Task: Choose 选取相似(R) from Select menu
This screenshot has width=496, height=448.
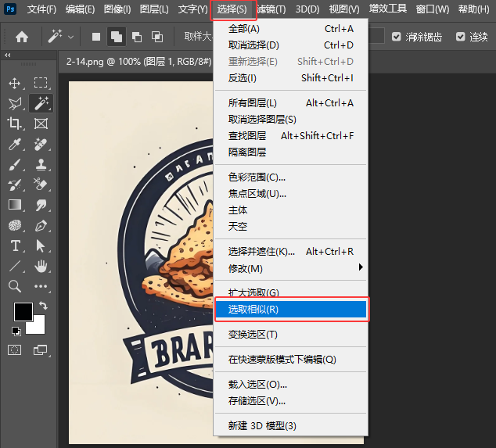Action: coord(290,309)
